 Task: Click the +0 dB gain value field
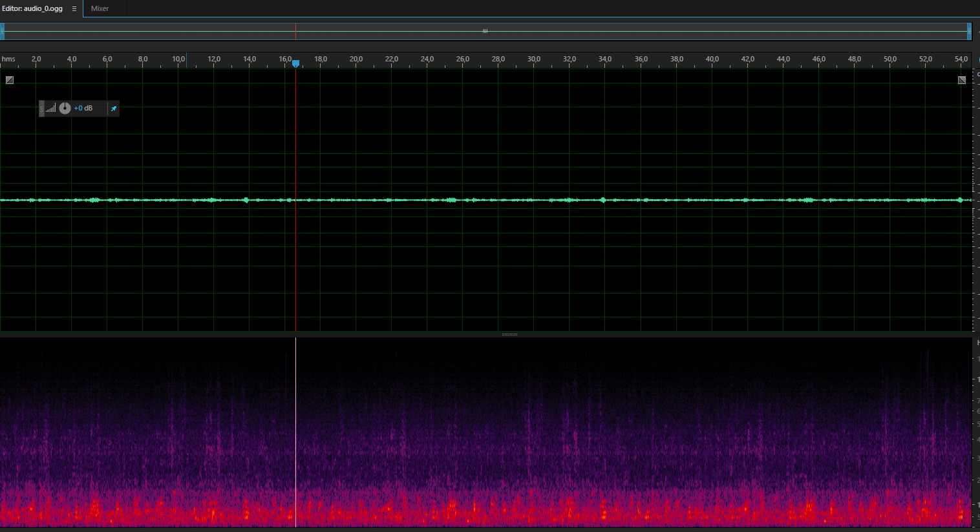coord(83,109)
